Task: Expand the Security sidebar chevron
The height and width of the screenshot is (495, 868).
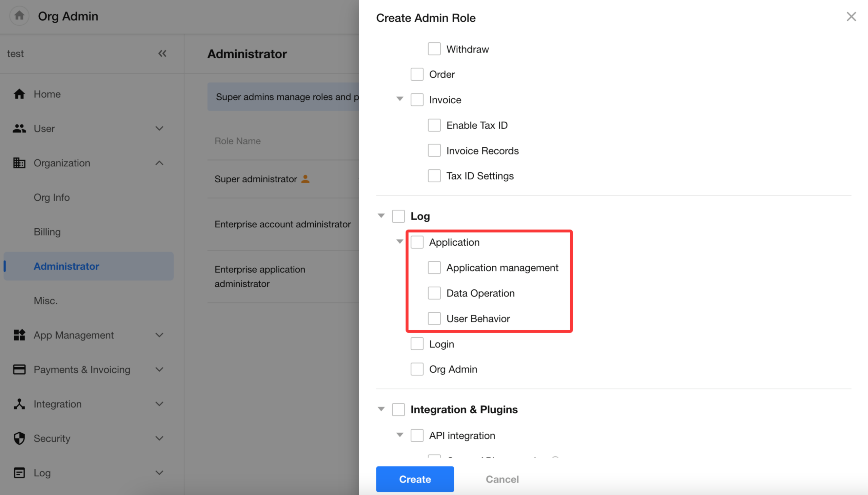Action: (x=159, y=438)
